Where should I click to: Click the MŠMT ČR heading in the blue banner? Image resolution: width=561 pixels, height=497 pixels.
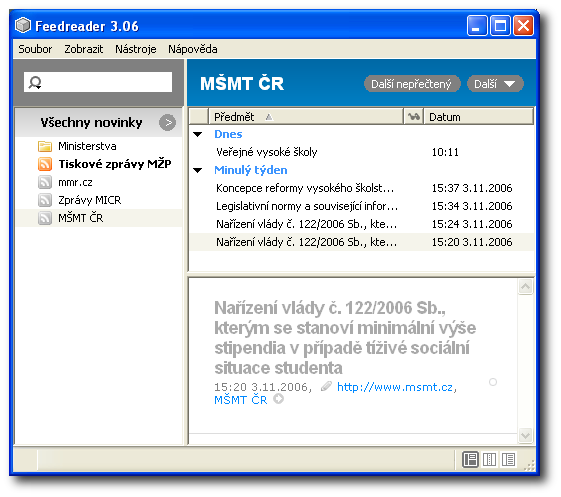coord(242,84)
